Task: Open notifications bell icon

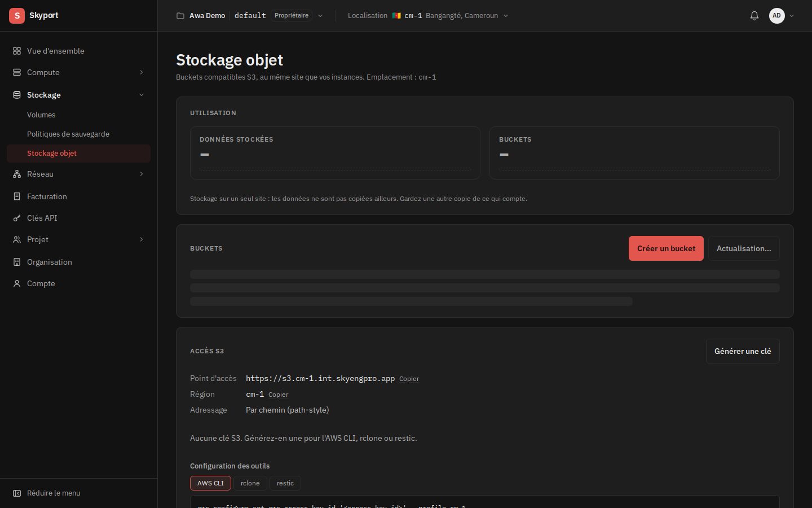Action: click(754, 16)
